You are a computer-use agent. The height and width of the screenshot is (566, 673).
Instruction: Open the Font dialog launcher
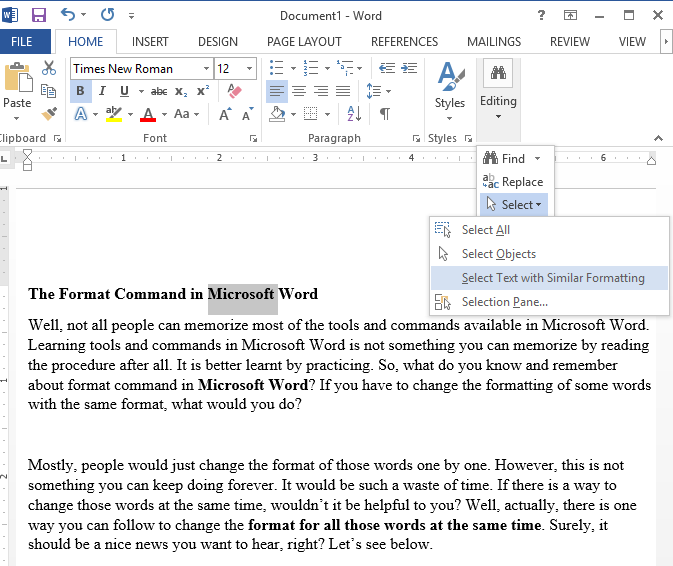[x=253, y=139]
